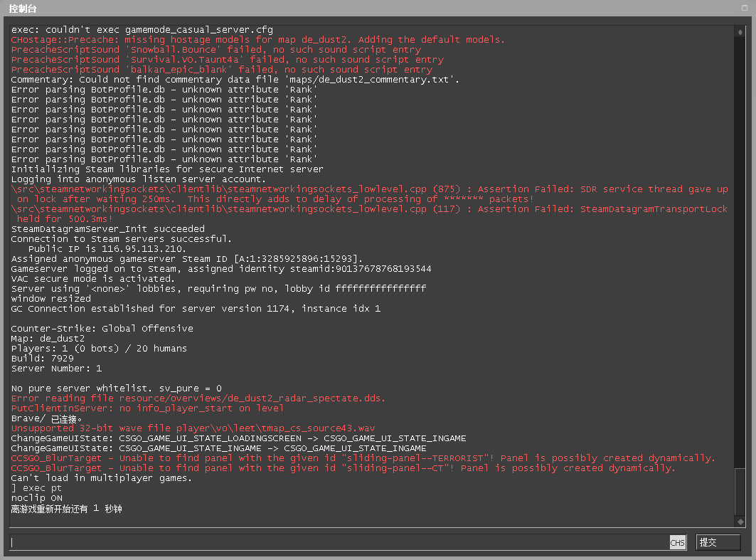Click the 'VAC secure mode is activated' line
Screen dimensions: 756x560
[92, 279]
